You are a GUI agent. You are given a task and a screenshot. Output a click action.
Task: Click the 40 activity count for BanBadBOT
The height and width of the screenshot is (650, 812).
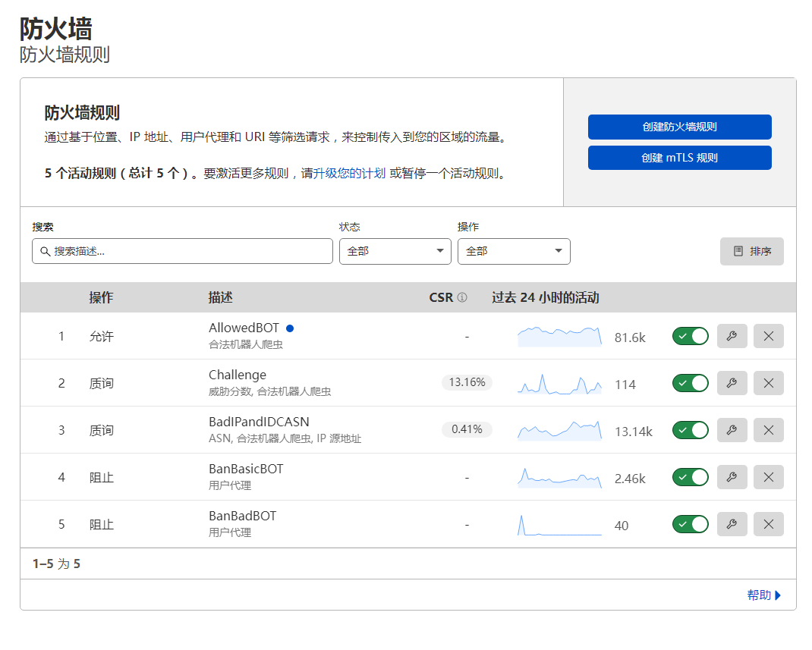point(622,526)
